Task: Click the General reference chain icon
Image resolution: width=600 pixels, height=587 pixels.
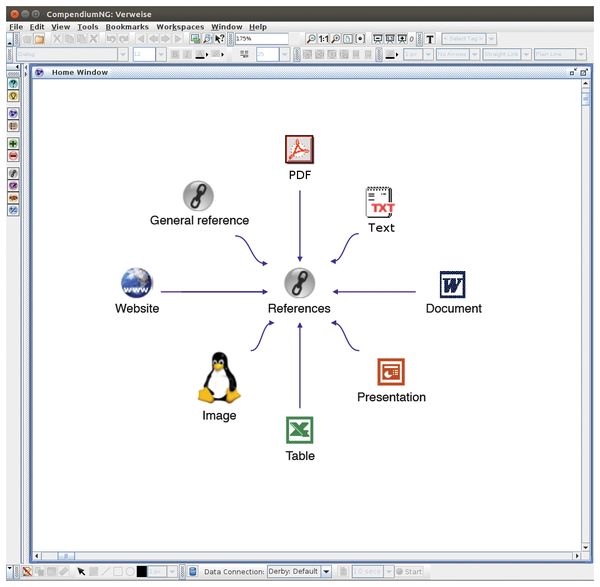Action: pos(198,196)
